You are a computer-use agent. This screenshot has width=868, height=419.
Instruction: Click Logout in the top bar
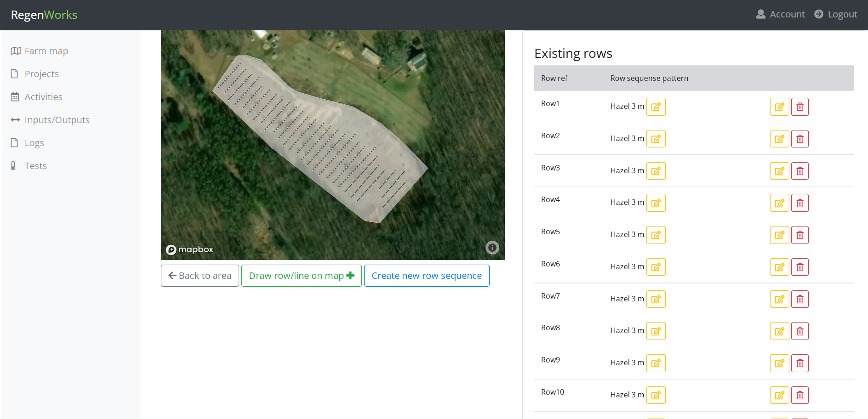click(x=842, y=14)
